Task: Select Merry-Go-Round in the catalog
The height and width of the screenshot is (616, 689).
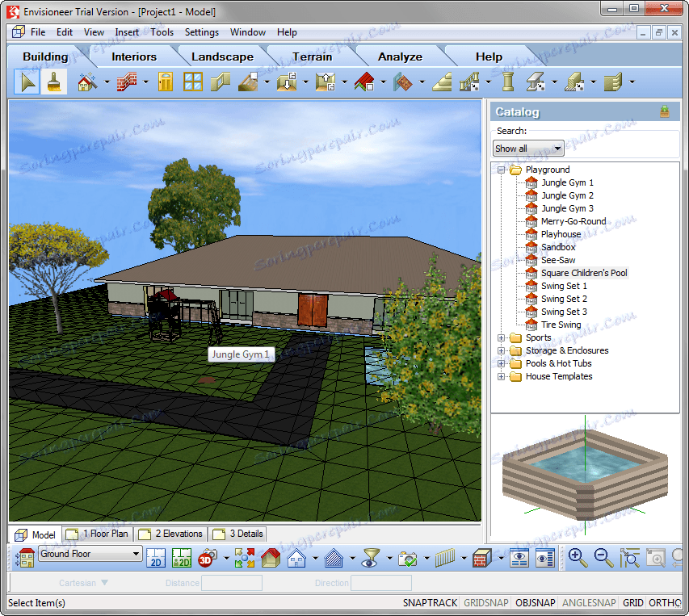Action: 573,221
